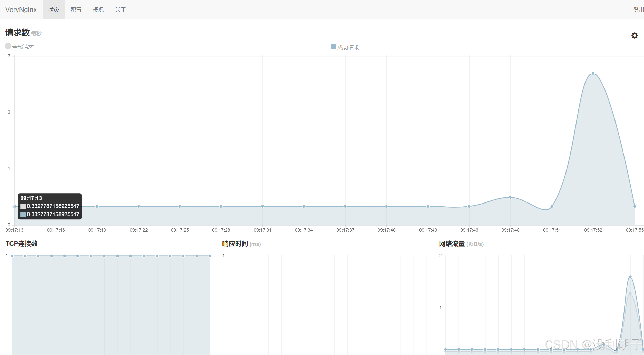Toggle the 成功请求 legend swatch
The height and width of the screenshot is (355, 644).
333,47
